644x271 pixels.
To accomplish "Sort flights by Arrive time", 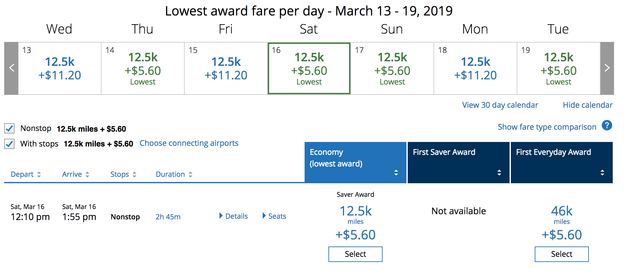I will (x=75, y=175).
